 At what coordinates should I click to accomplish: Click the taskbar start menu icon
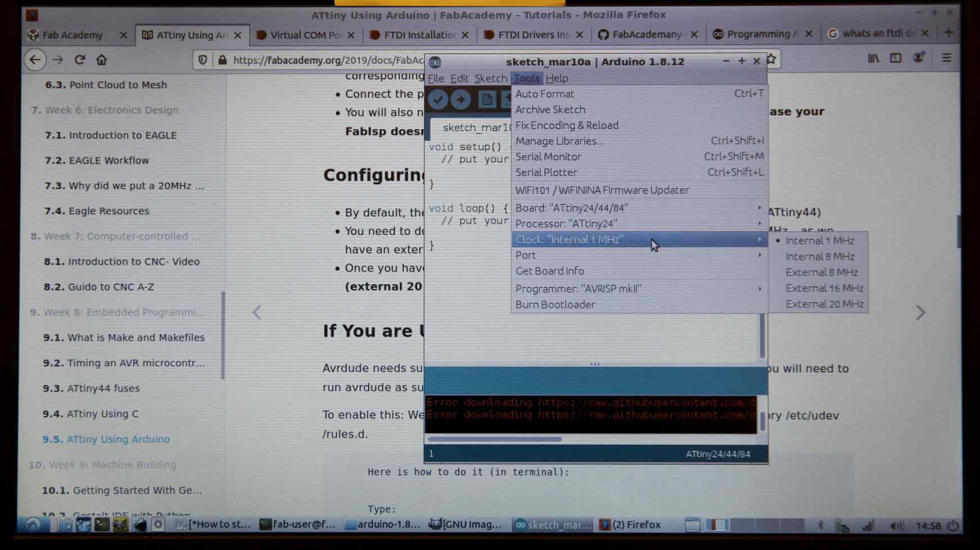(x=33, y=525)
